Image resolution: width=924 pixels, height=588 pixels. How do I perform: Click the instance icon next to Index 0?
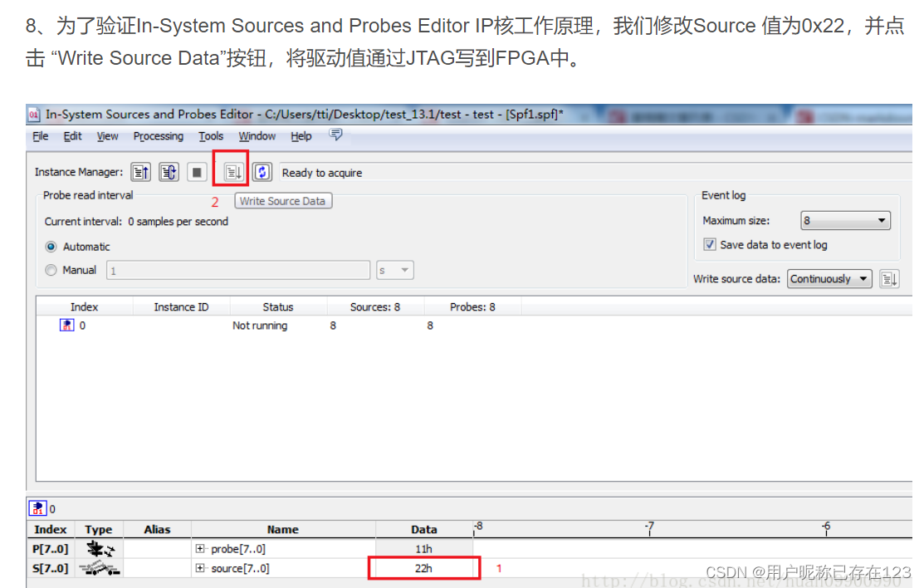pos(66,325)
